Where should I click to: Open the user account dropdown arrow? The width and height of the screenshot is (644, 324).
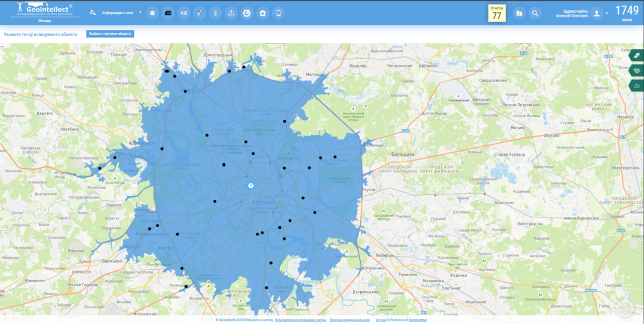(x=607, y=13)
